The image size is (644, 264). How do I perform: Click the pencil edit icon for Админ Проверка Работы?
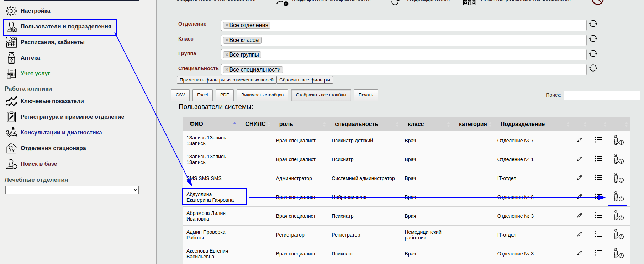click(x=579, y=234)
